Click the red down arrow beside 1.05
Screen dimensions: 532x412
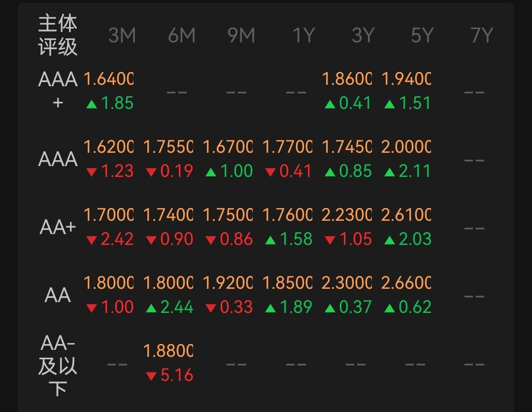(330, 240)
